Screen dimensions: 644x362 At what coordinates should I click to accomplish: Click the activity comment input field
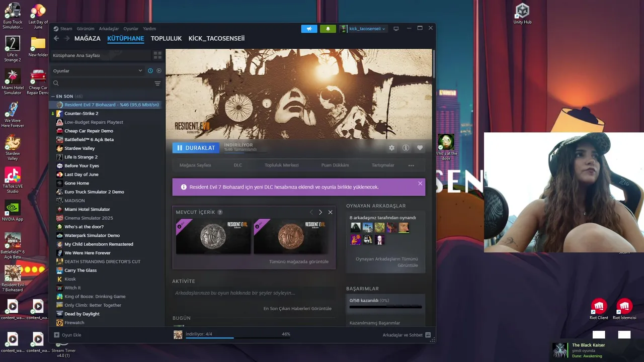[x=253, y=293]
